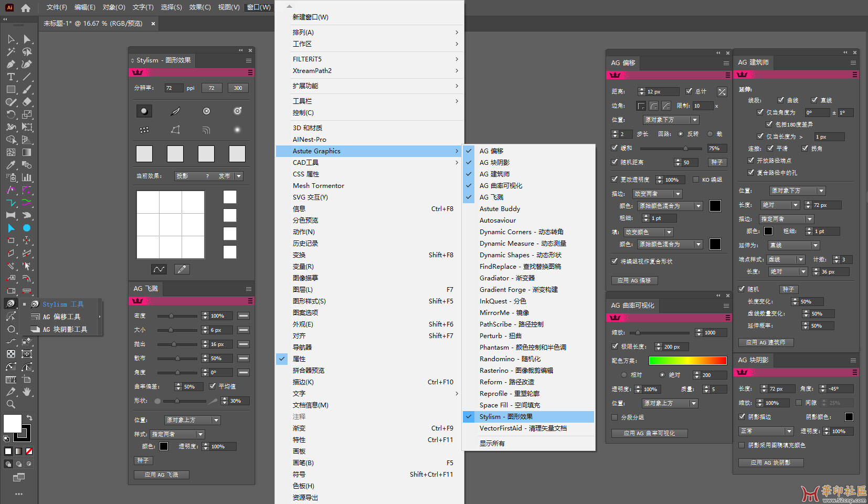Viewport: 868px width, 504px height.
Task: Click the Illustrator home icon
Action: point(25,7)
